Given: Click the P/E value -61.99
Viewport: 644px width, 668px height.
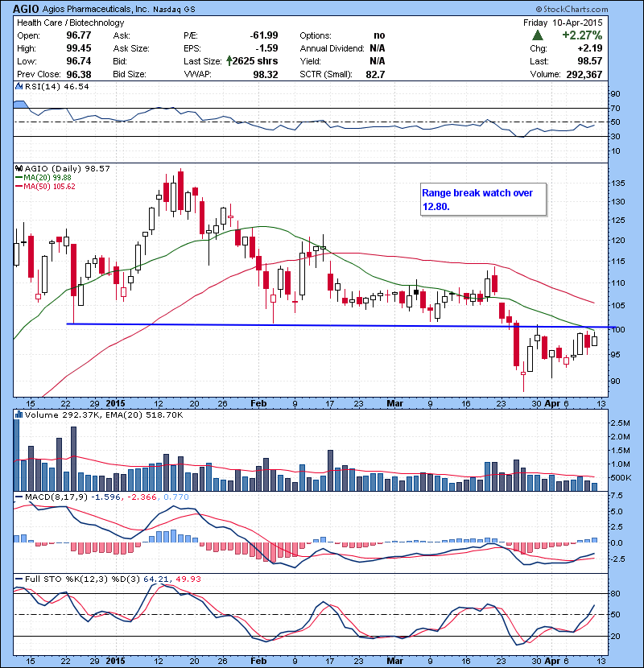Looking at the screenshot, I should 264,35.
